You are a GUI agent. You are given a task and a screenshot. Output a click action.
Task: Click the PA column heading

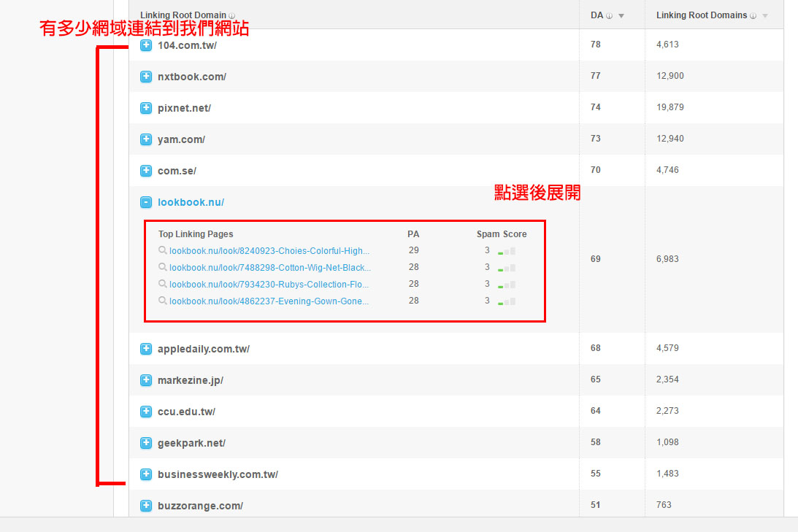[x=413, y=234]
